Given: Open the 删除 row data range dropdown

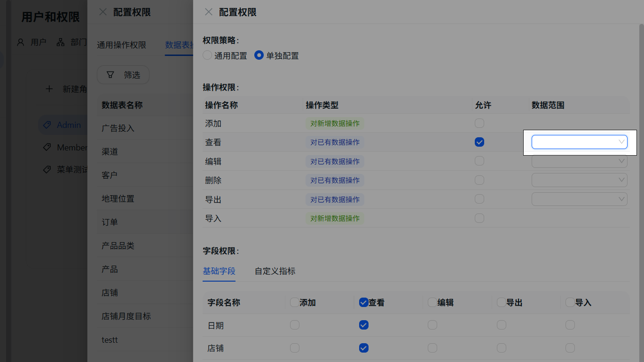Looking at the screenshot, I should coord(580,180).
